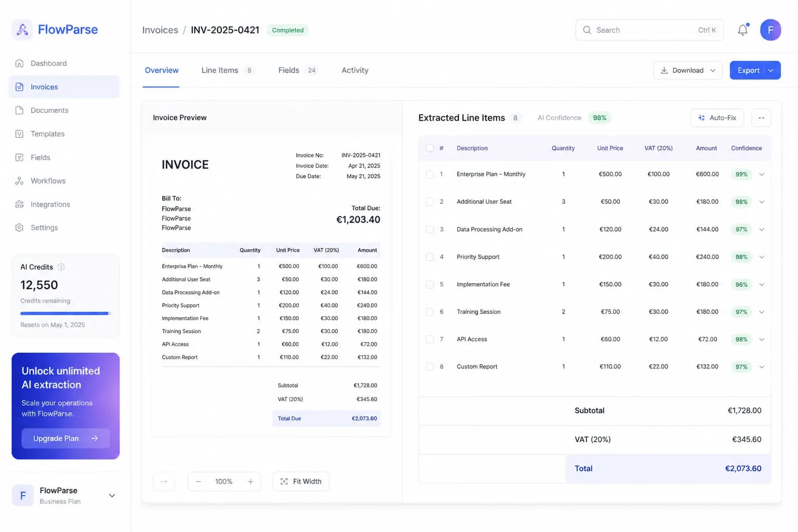
Task: Click the user avatar F icon
Action: tap(770, 30)
